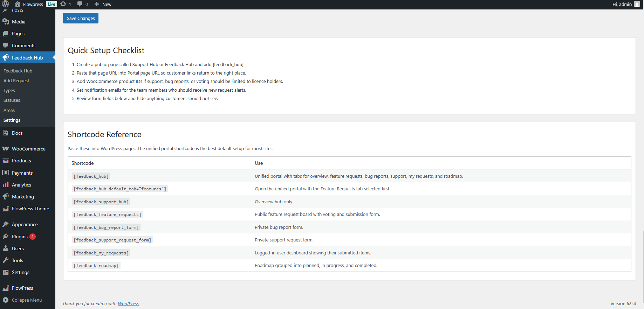Click the Tools wrench icon

pyautogui.click(x=6, y=260)
